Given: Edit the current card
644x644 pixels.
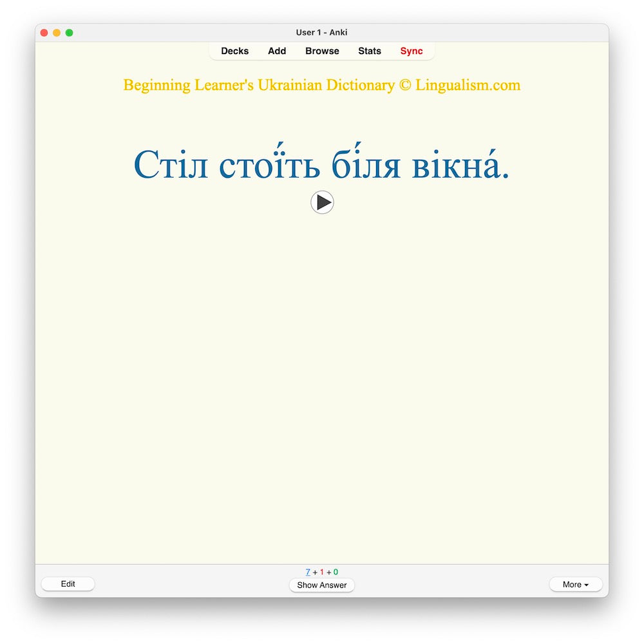Looking at the screenshot, I should (68, 583).
